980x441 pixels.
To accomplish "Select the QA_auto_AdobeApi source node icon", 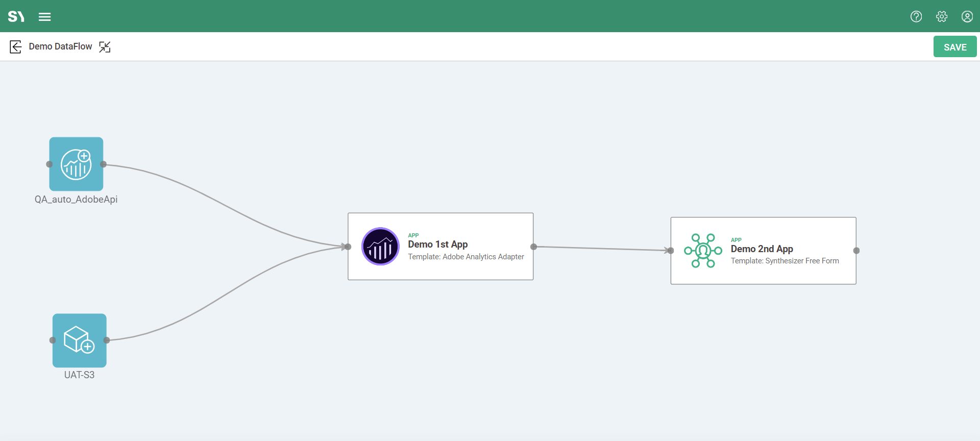I will 76,164.
